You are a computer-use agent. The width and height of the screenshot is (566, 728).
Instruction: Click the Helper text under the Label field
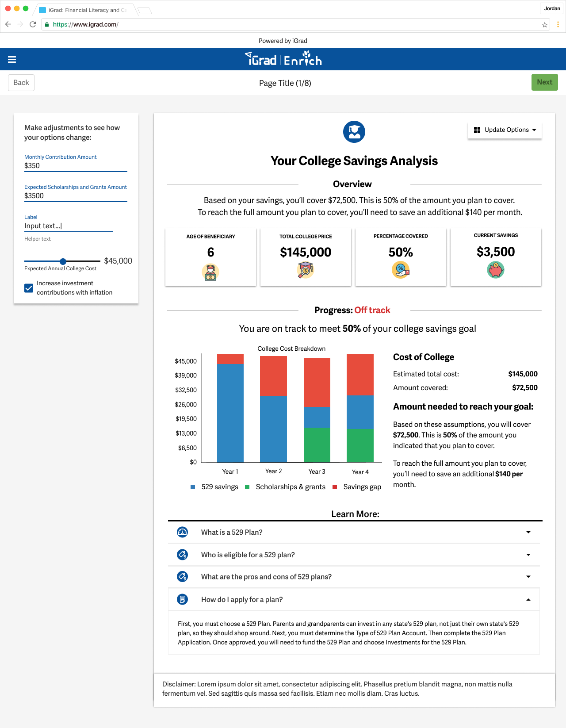point(38,239)
